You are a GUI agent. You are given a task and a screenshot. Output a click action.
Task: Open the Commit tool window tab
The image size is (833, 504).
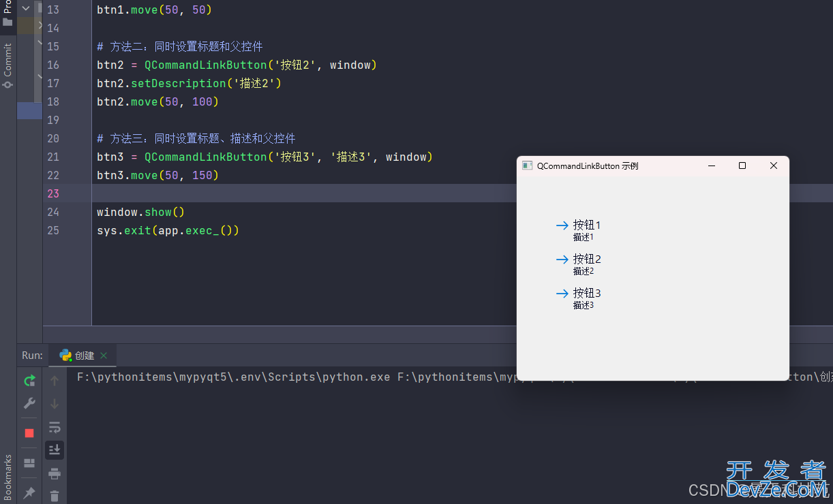click(x=7, y=65)
